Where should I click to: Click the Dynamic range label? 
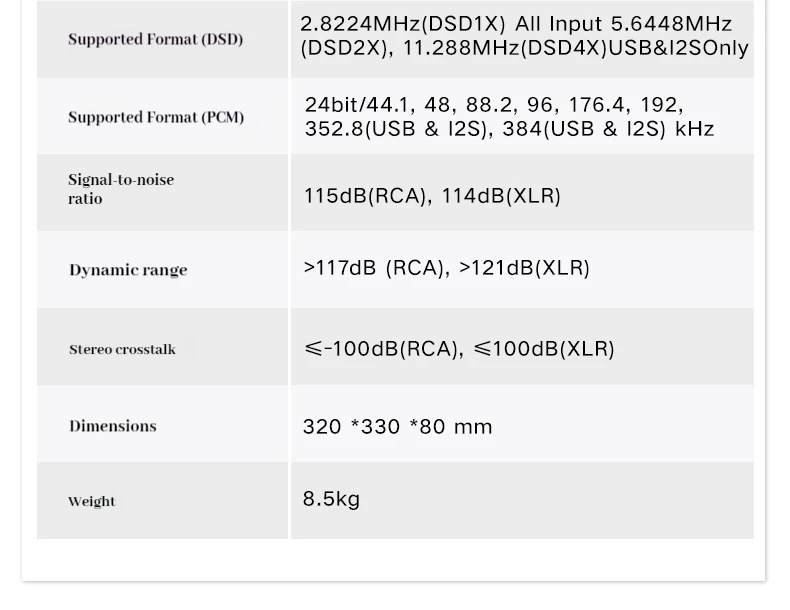(x=128, y=270)
